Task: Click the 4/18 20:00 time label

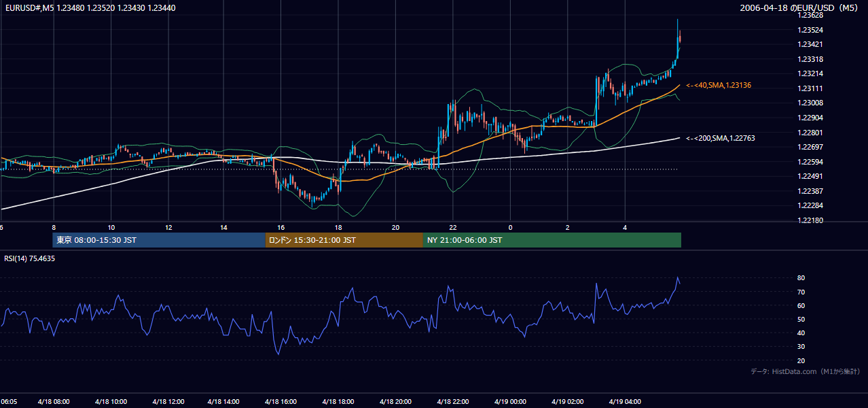Action: 395,401
